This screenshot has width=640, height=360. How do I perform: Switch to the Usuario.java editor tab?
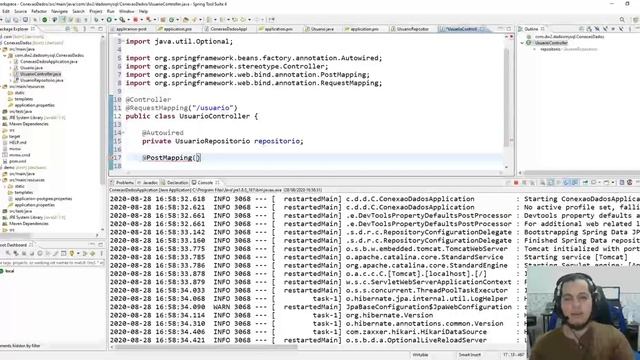(320, 29)
